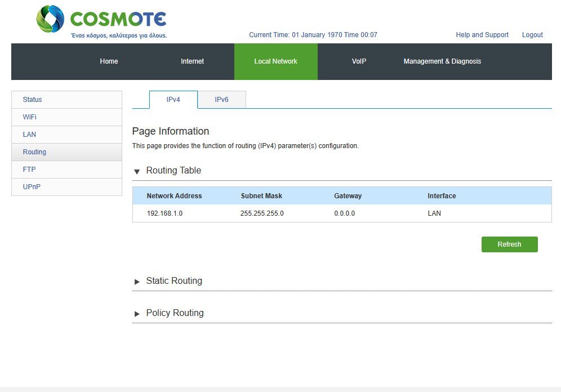Open the FTP sidebar item
The image size is (561, 392).
coord(66,170)
